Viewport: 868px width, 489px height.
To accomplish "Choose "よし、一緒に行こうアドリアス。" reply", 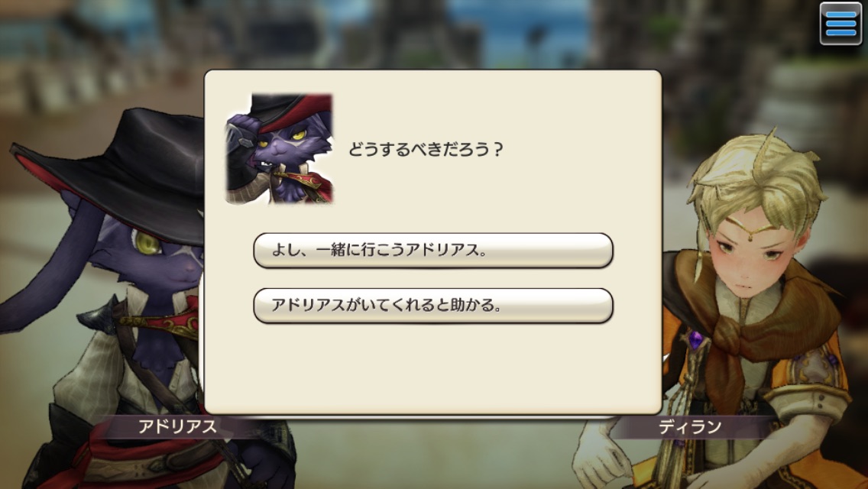I will pos(433,251).
